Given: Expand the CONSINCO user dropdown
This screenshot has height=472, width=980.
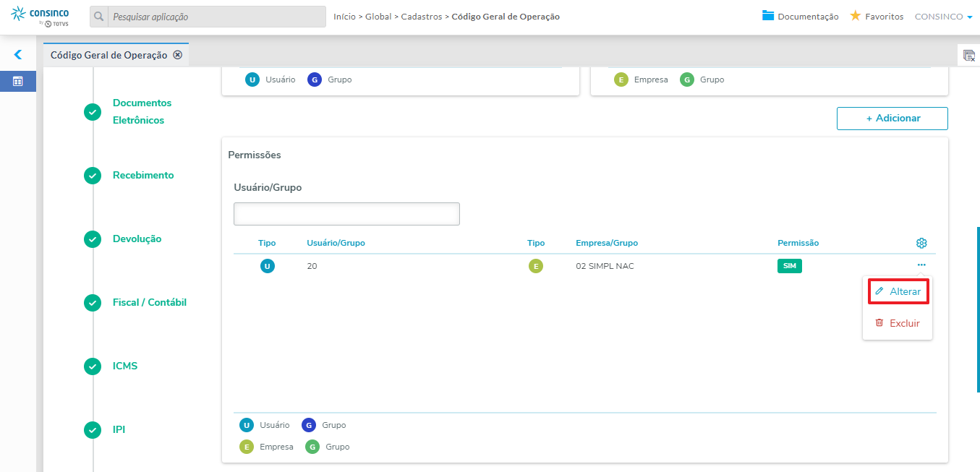Looking at the screenshot, I should [x=944, y=16].
